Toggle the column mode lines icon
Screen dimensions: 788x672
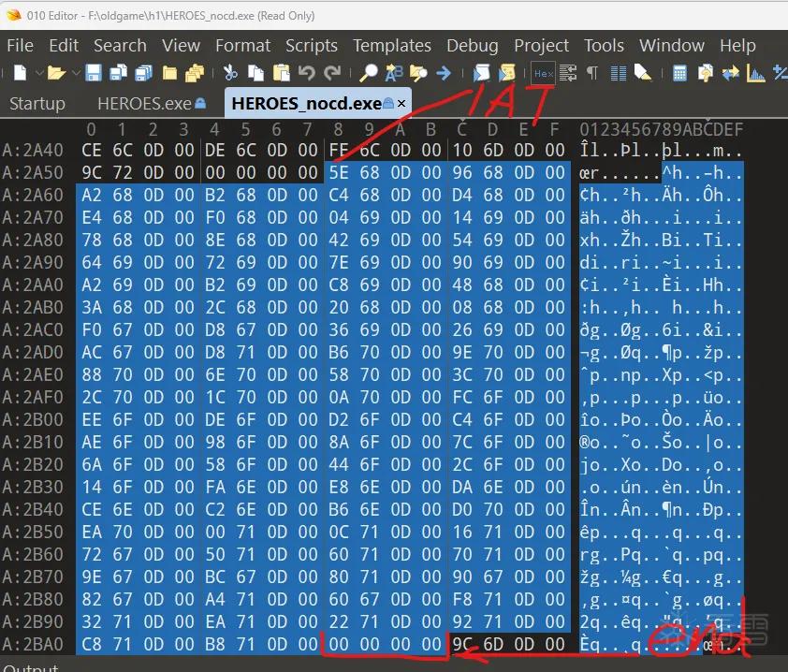coord(618,73)
